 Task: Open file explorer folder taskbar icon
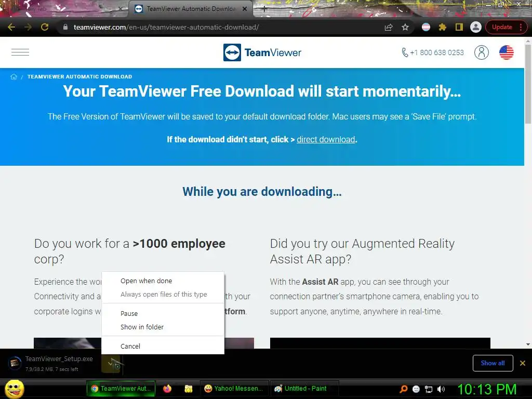point(188,389)
